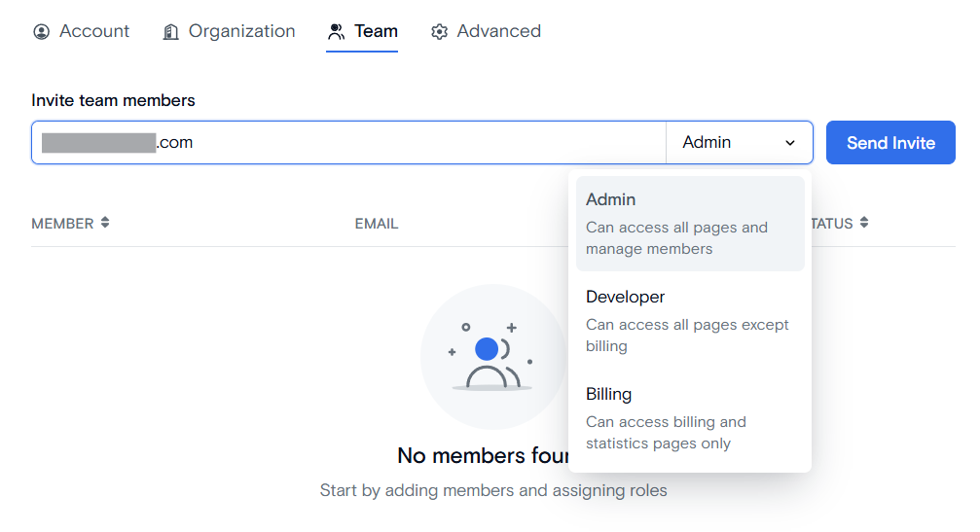980x532 pixels.
Task: Sort by the MEMBER column header
Action: coord(62,224)
